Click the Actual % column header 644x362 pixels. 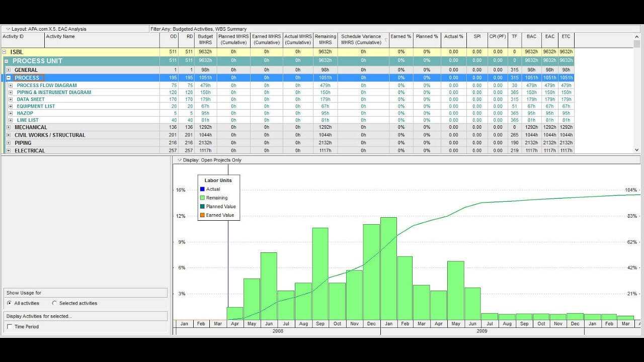click(454, 40)
